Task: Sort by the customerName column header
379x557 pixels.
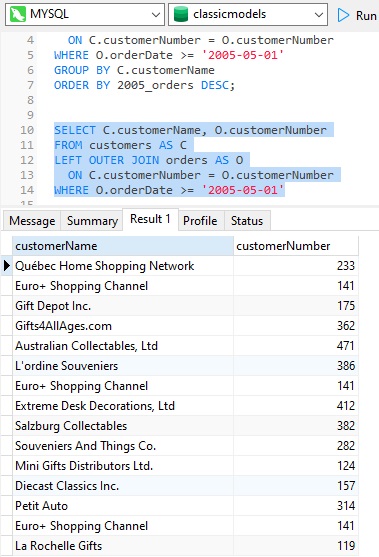Action: [x=123, y=246]
